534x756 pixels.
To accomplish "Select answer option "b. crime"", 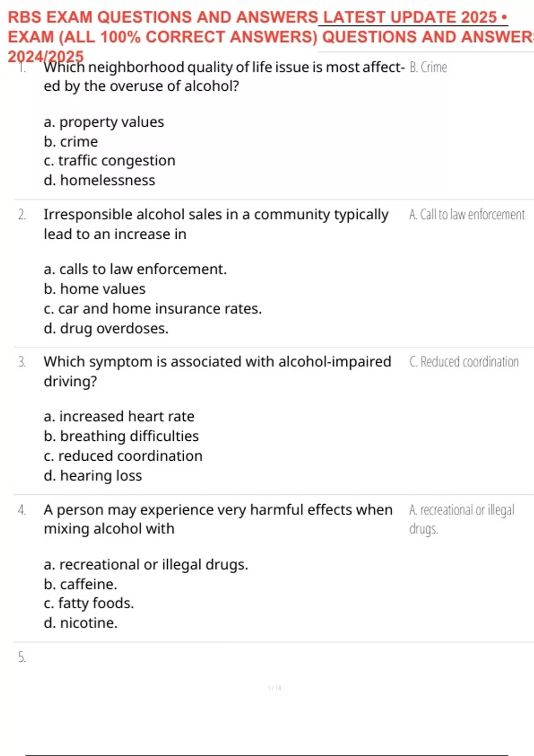I will pyautogui.click(x=71, y=141).
